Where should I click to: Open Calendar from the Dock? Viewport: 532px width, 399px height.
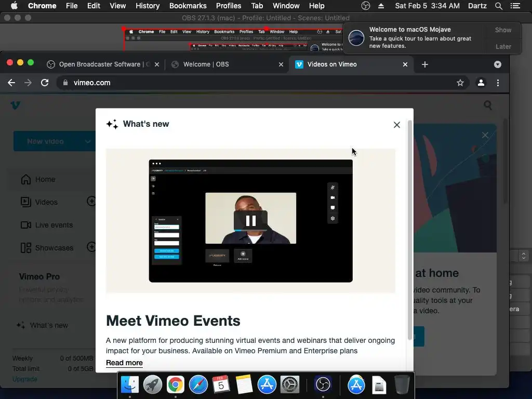(221, 385)
